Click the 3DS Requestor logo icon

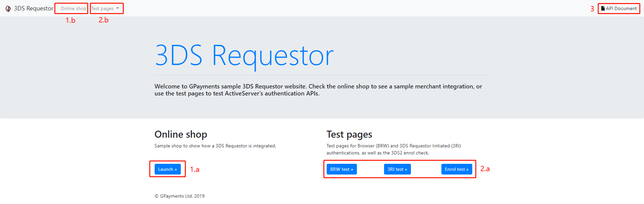[x=8, y=9]
